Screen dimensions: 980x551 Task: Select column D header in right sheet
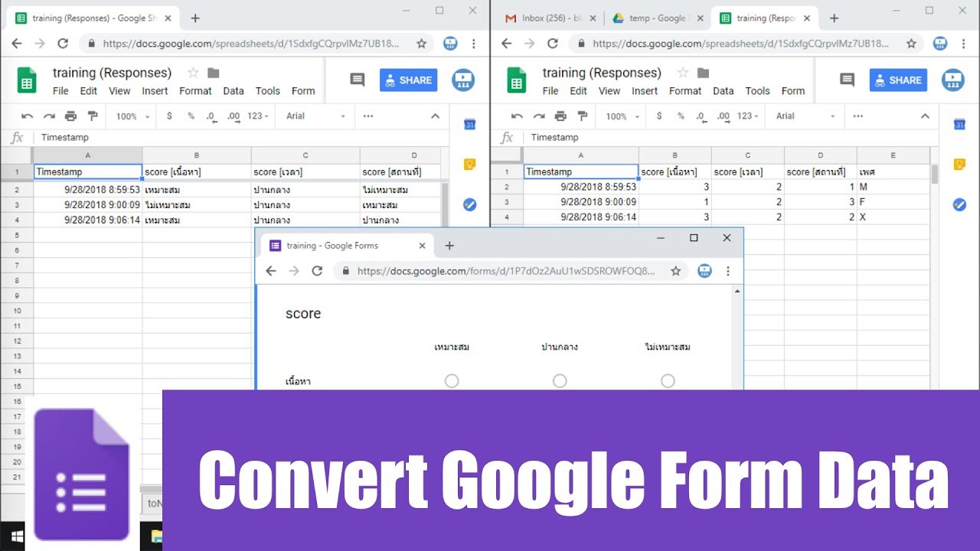[x=820, y=156]
